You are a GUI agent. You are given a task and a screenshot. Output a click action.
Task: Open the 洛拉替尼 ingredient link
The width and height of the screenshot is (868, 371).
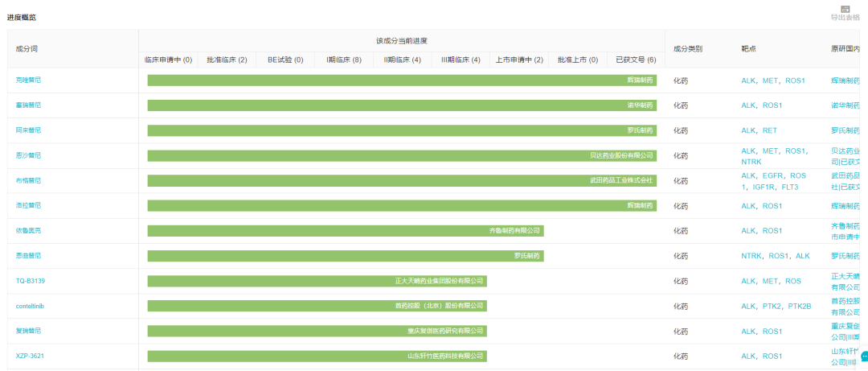(28, 206)
